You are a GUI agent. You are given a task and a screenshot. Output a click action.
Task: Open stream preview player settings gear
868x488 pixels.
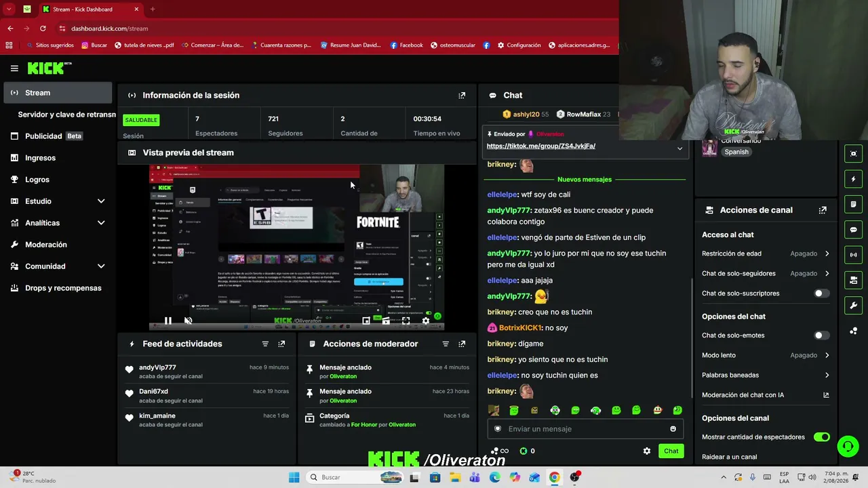coord(426,321)
